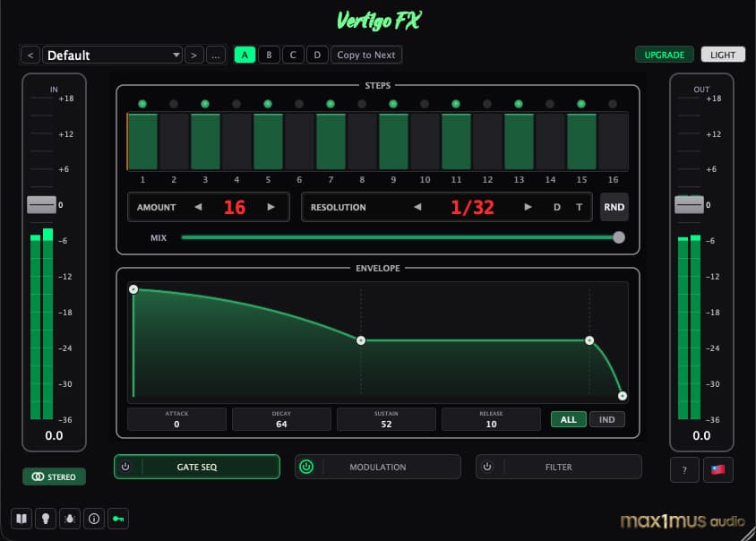The image size is (756, 541).
Task: Open the Filter tab
Action: (559, 467)
